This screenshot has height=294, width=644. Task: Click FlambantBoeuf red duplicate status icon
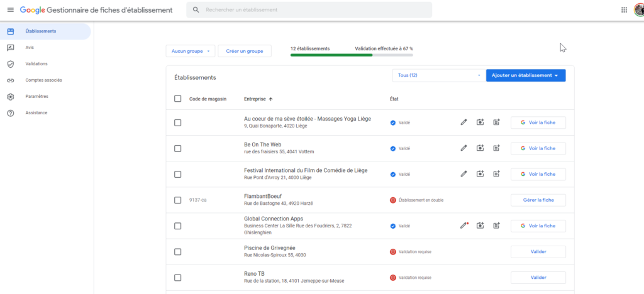393,200
